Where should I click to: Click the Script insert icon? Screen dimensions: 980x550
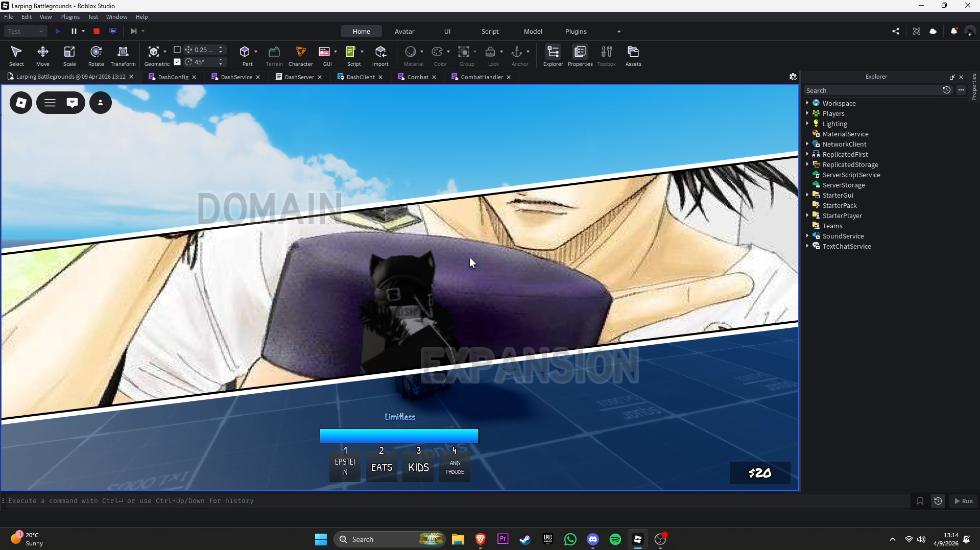351,52
